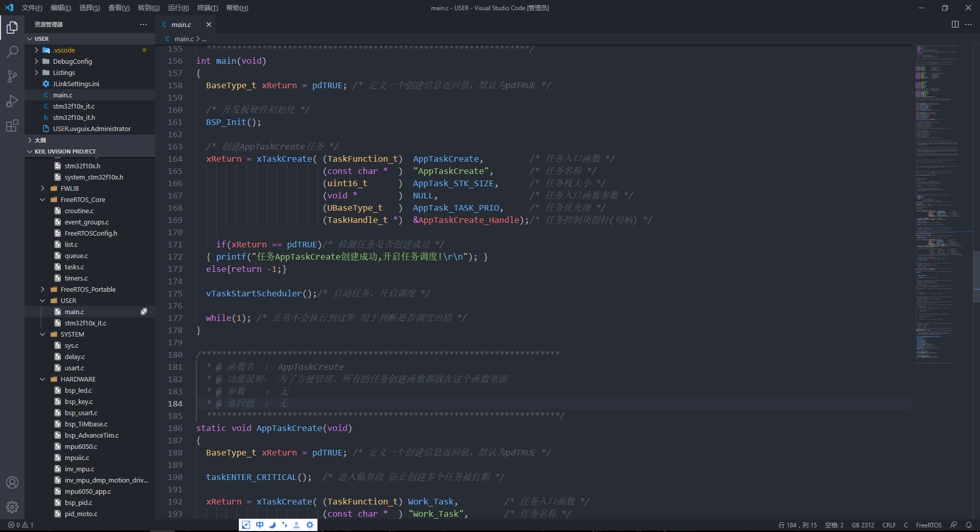Click 空格: 2 indentation setting
This screenshot has width=980, height=532.
click(834, 525)
